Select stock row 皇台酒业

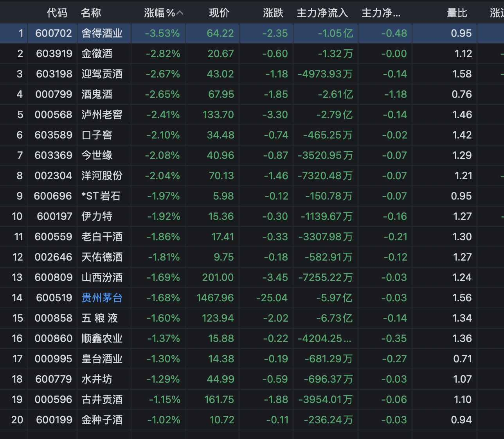[x=252, y=359]
